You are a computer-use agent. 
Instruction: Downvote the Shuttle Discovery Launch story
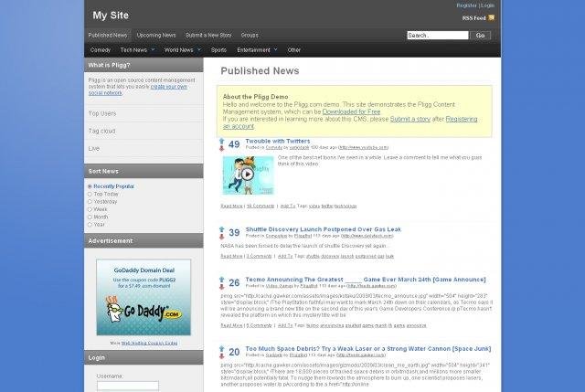pos(221,237)
